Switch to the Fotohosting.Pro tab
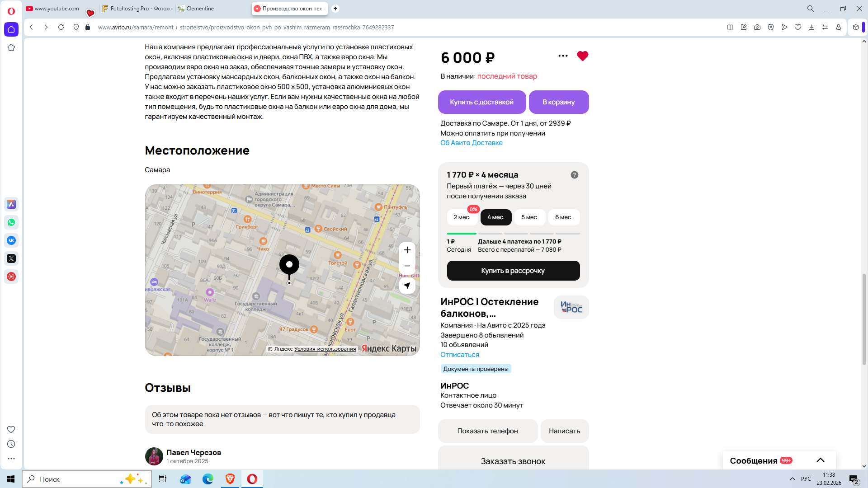The image size is (868, 488). pos(137,9)
